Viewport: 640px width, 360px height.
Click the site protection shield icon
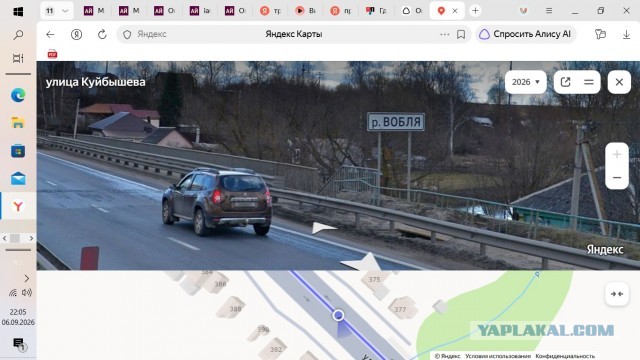127,35
